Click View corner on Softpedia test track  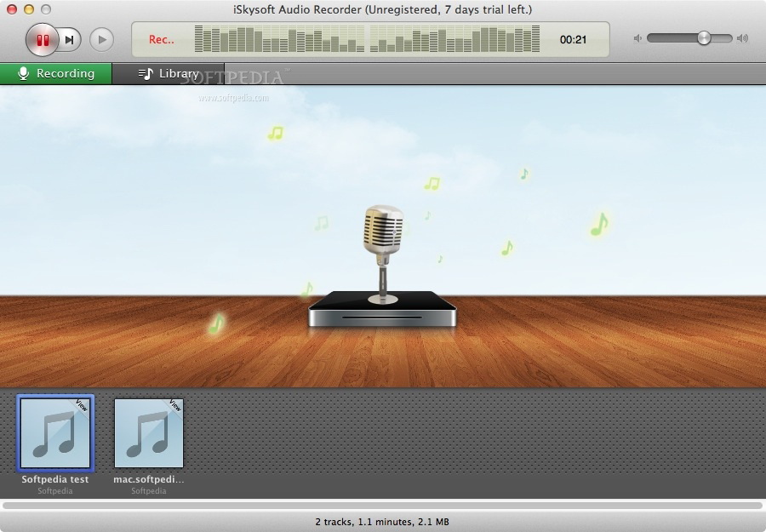[x=82, y=405]
